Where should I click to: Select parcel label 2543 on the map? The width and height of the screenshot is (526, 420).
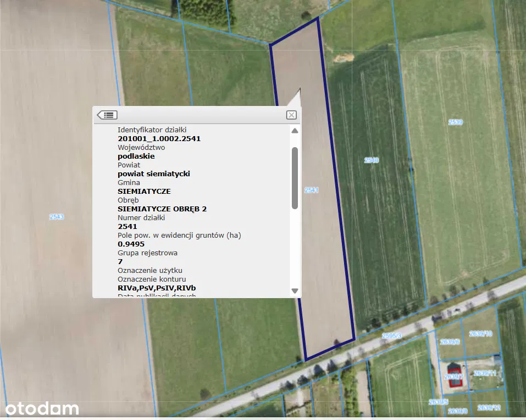[x=57, y=217]
